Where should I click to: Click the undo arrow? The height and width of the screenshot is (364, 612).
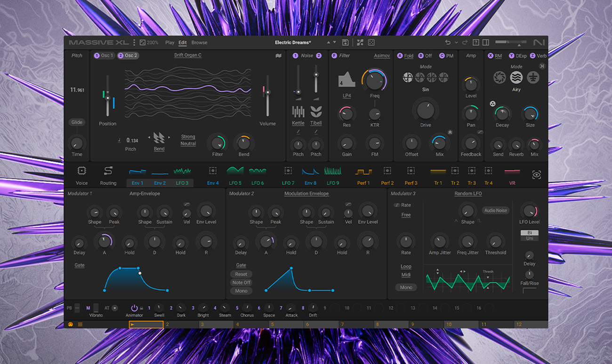(448, 42)
